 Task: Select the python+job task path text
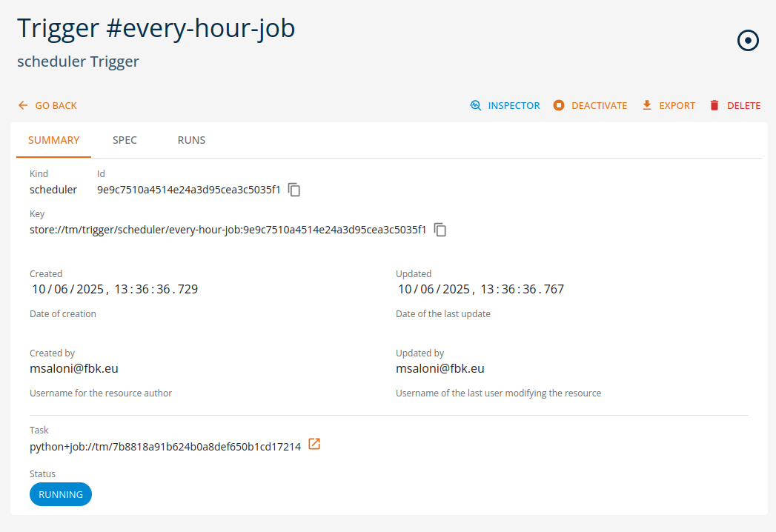tap(165, 447)
